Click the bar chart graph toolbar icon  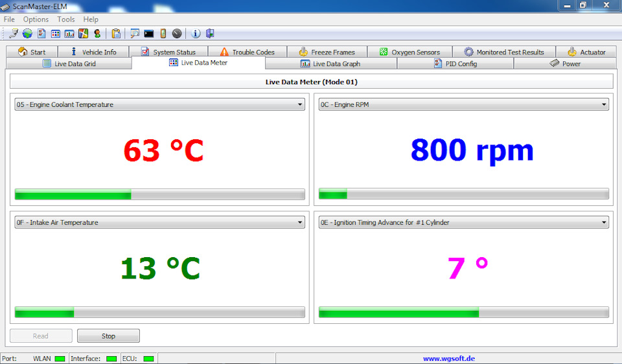click(x=69, y=34)
